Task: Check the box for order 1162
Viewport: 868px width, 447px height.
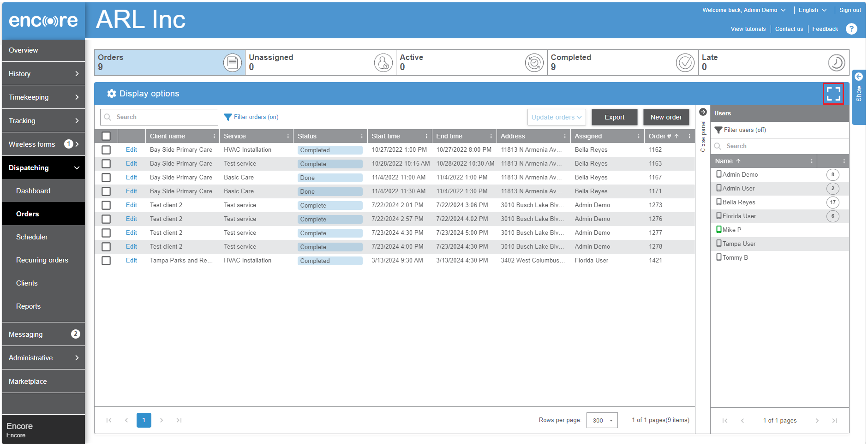Action: (x=106, y=150)
